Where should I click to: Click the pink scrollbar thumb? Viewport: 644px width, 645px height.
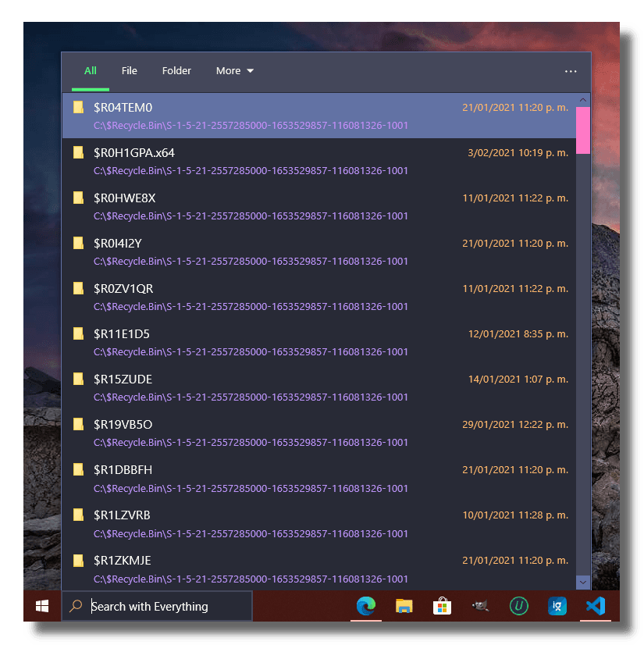(x=583, y=130)
